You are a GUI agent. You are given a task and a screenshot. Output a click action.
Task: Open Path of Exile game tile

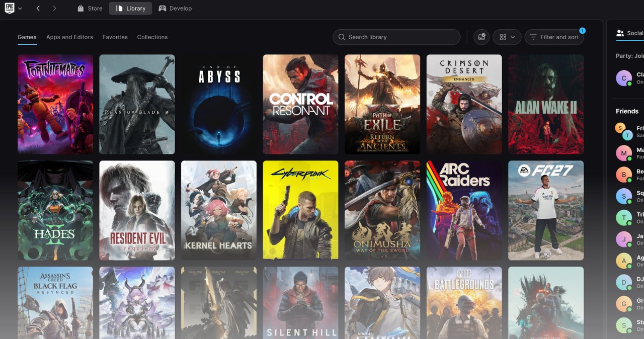[x=382, y=104]
